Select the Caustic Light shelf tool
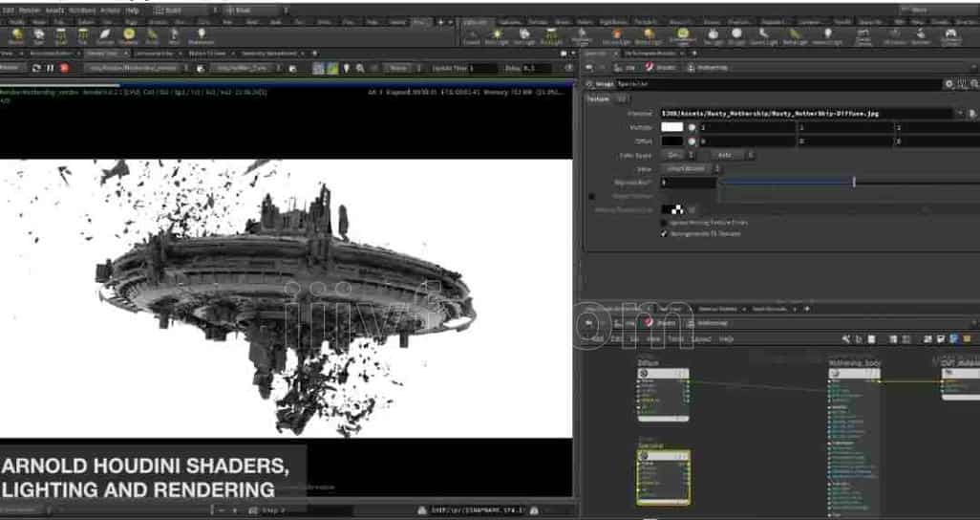980x520 pixels. pos(764,37)
